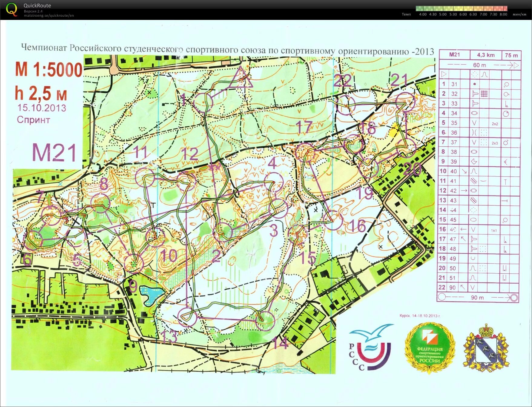Open the matstroeng.se/quickroute/en link
532x407 pixels.
tap(49, 15)
